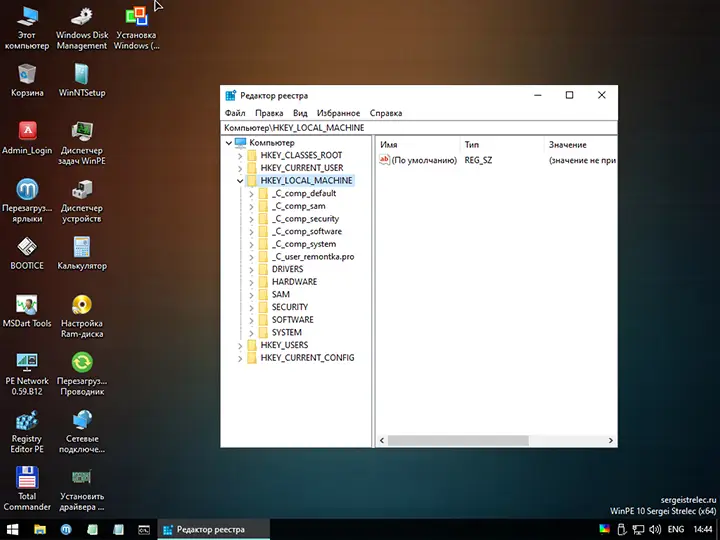Select the Перезагруз... Проводник desktop icon

82,374
